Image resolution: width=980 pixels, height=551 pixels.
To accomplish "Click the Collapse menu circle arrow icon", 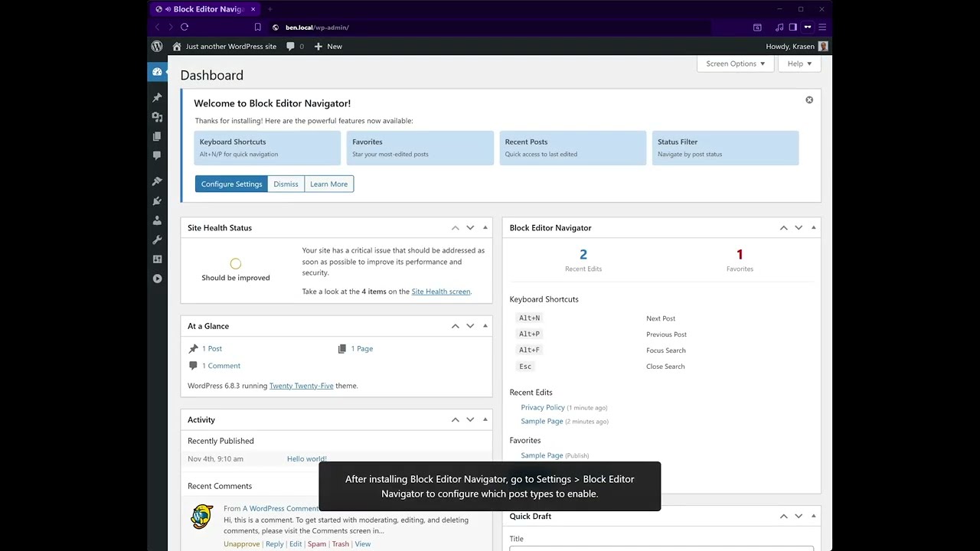I will pyautogui.click(x=157, y=279).
